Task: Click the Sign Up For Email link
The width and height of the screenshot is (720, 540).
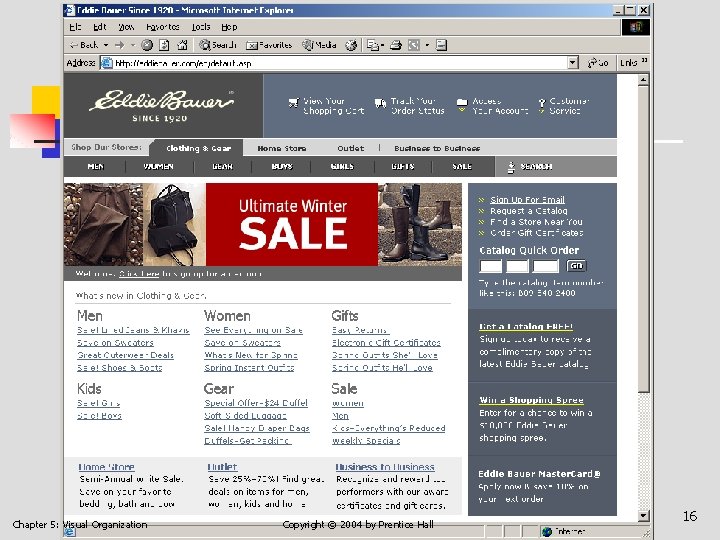Action: 527,200
